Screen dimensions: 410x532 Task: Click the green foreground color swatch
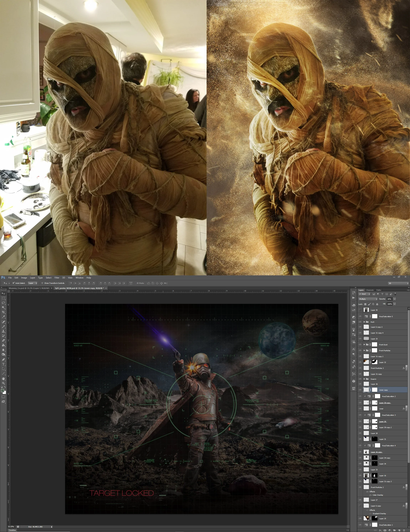(x=2, y=390)
